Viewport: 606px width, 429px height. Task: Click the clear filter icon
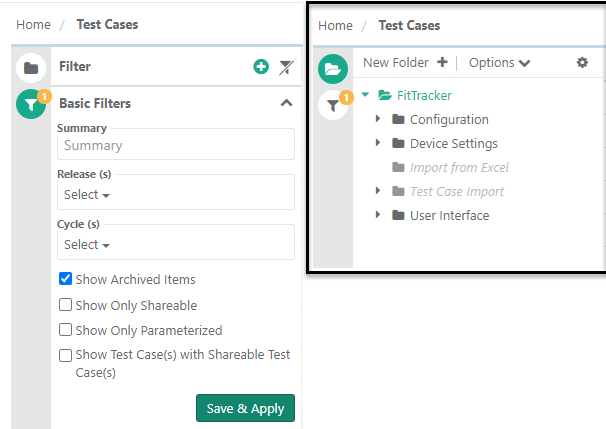(287, 67)
